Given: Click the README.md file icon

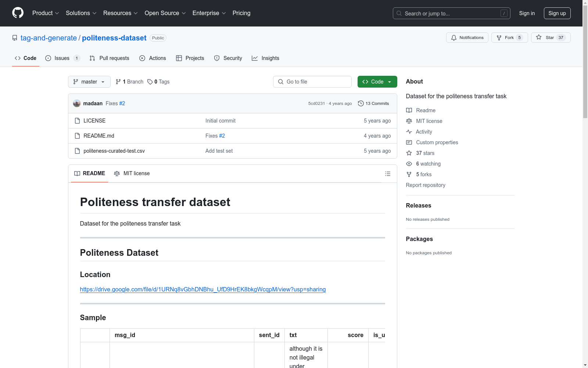Looking at the screenshot, I should pyautogui.click(x=77, y=136).
